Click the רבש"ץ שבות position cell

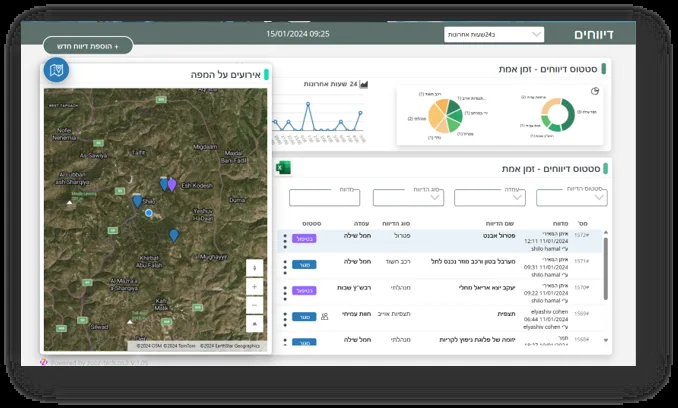pyautogui.click(x=354, y=287)
